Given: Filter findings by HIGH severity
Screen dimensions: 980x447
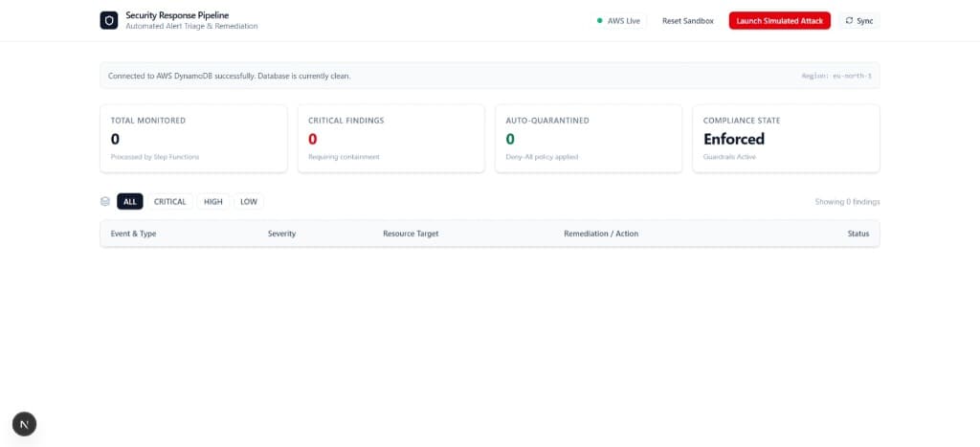Looking at the screenshot, I should [x=213, y=201].
